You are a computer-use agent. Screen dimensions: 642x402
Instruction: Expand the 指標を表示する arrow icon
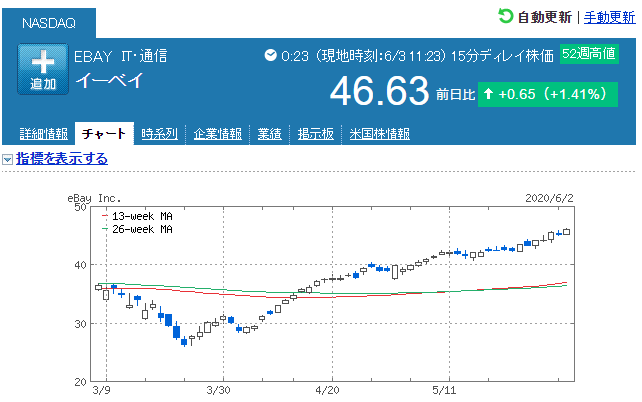point(7,159)
